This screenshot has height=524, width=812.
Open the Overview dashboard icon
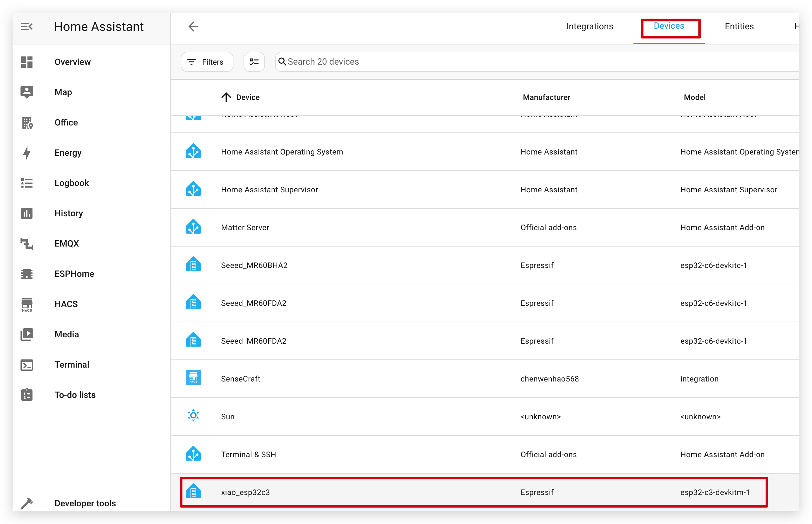pos(26,62)
